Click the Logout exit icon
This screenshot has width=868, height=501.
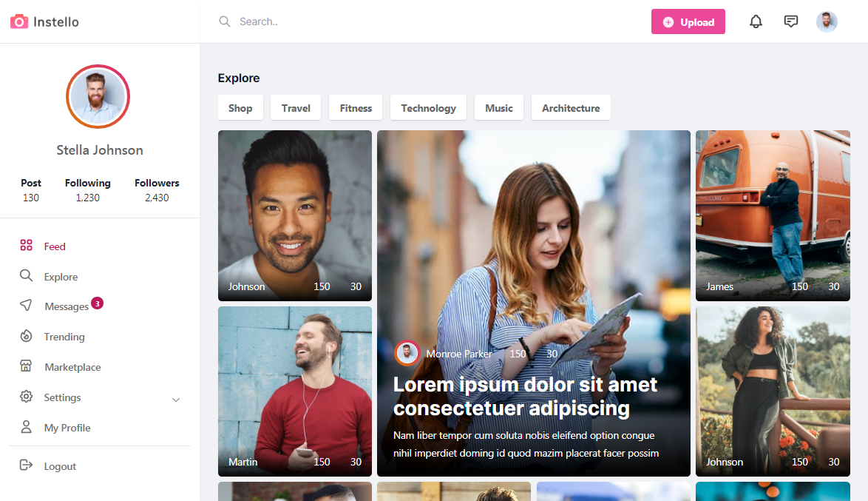[x=26, y=465]
